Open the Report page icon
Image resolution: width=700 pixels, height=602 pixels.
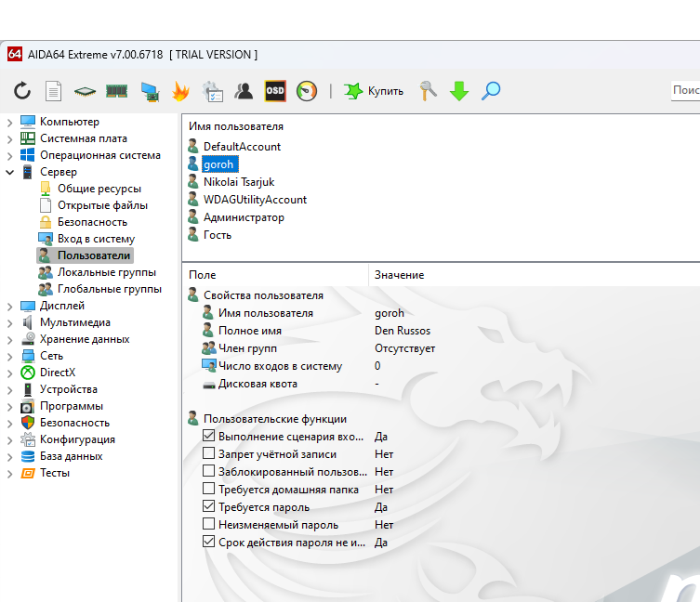(54, 91)
